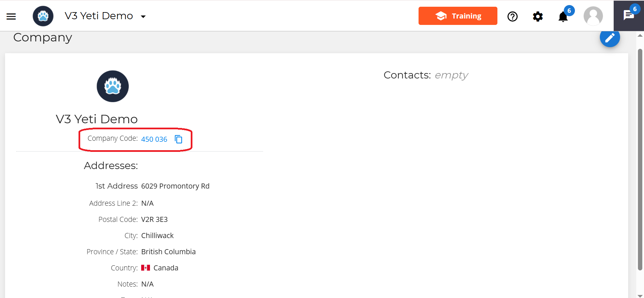Screen dimensions: 644x298
Task: Click the company code 450 036 link
Action: (154, 139)
